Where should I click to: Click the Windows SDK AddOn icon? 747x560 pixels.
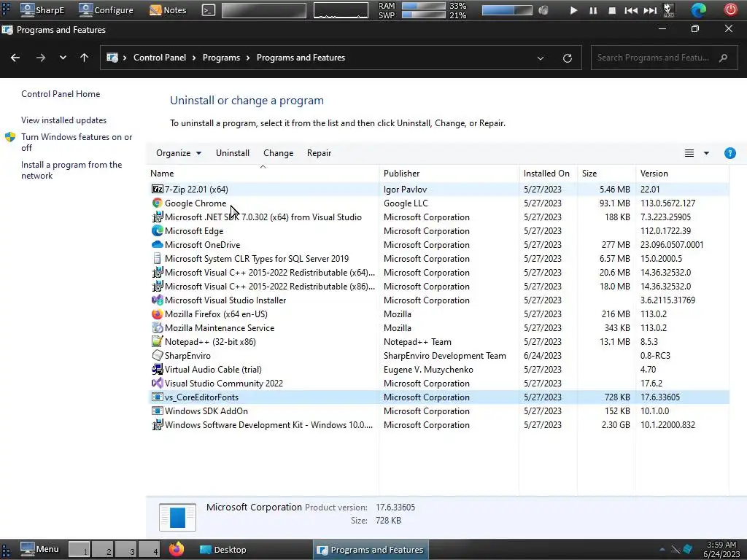pos(158,411)
